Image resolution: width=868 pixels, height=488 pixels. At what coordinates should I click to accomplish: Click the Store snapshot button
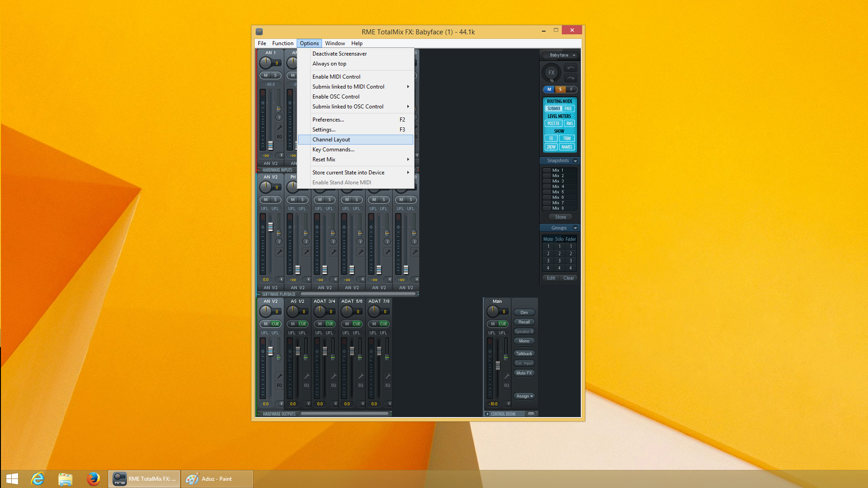[x=560, y=217]
